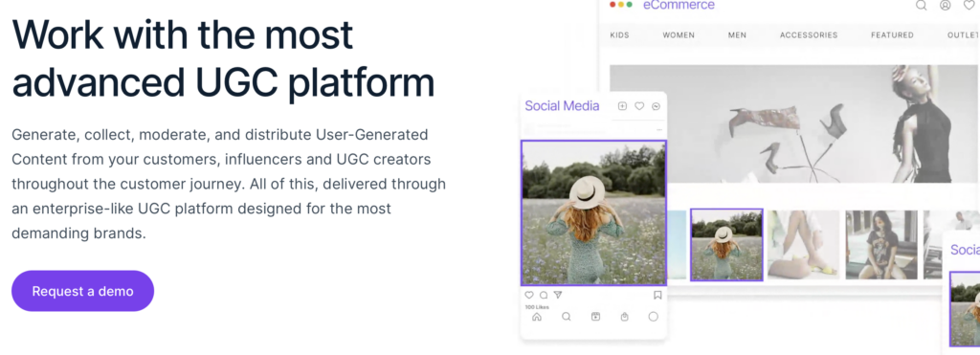Select the KIDS menu item

click(619, 35)
